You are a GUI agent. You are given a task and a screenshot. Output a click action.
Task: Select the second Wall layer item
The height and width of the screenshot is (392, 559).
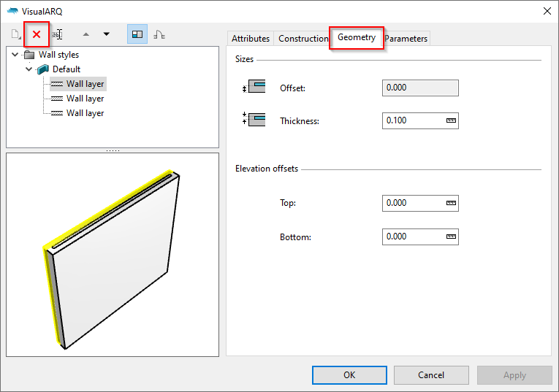tap(78, 99)
